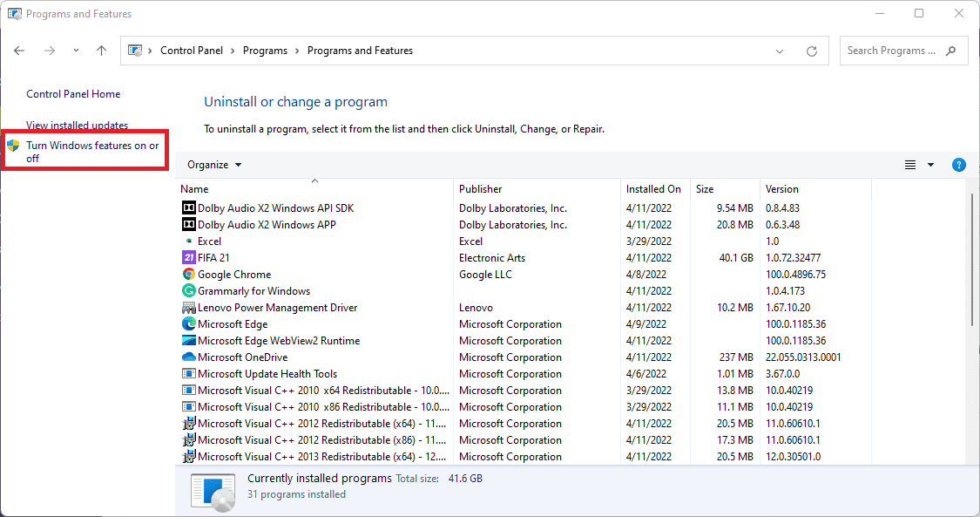Click Microsoft Update Health Tools icon
The image size is (980, 517).
188,374
